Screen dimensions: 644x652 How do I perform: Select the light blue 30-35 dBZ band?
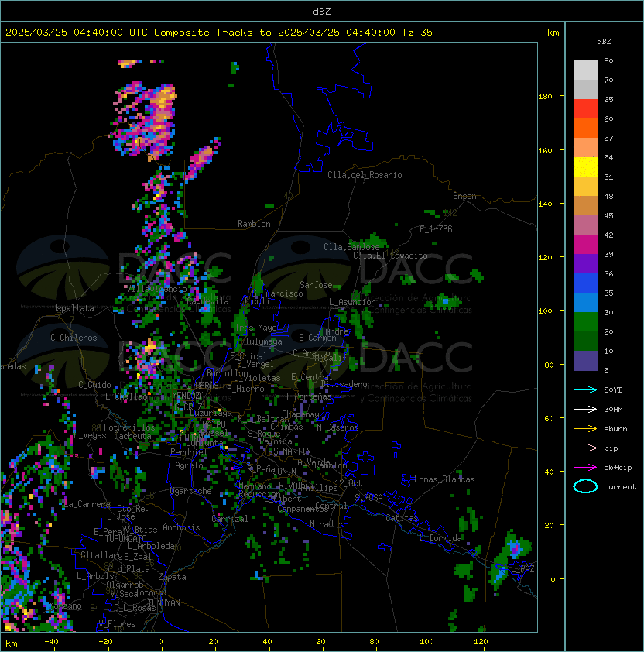(x=585, y=303)
